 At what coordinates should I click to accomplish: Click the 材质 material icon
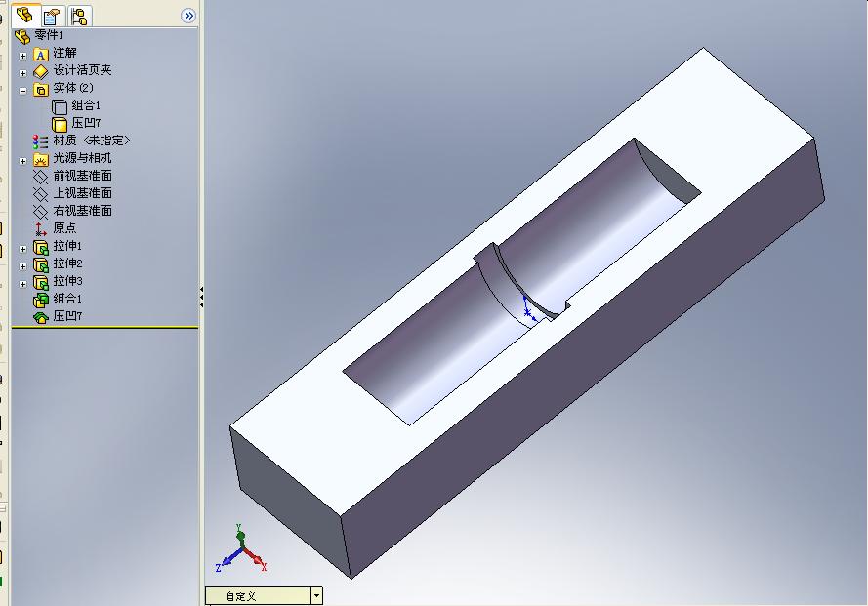tap(40, 141)
